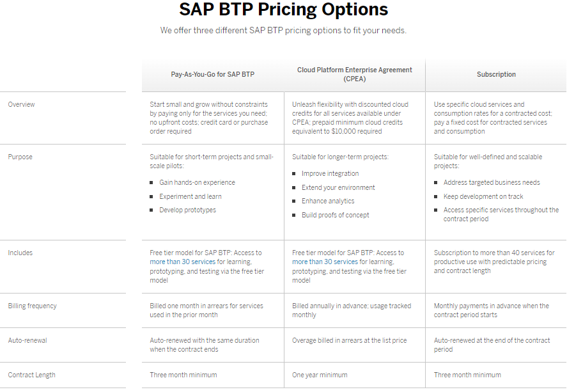
Task: Click 'Overage billed in arrears' cell text
Action: pyautogui.click(x=349, y=340)
